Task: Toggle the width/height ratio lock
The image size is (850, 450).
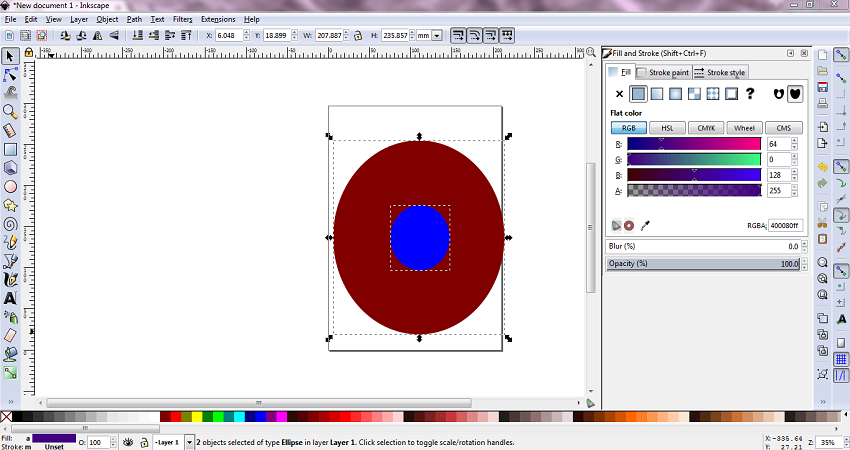Action: tap(358, 35)
